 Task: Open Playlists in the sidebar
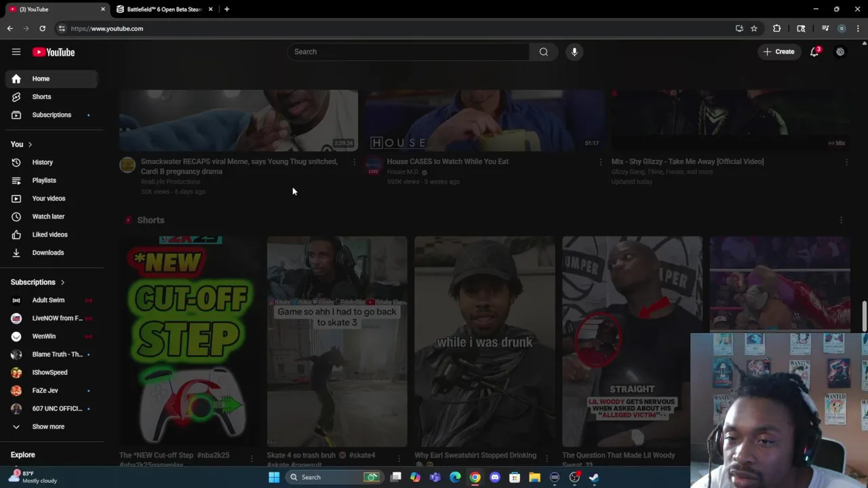[x=52, y=180]
